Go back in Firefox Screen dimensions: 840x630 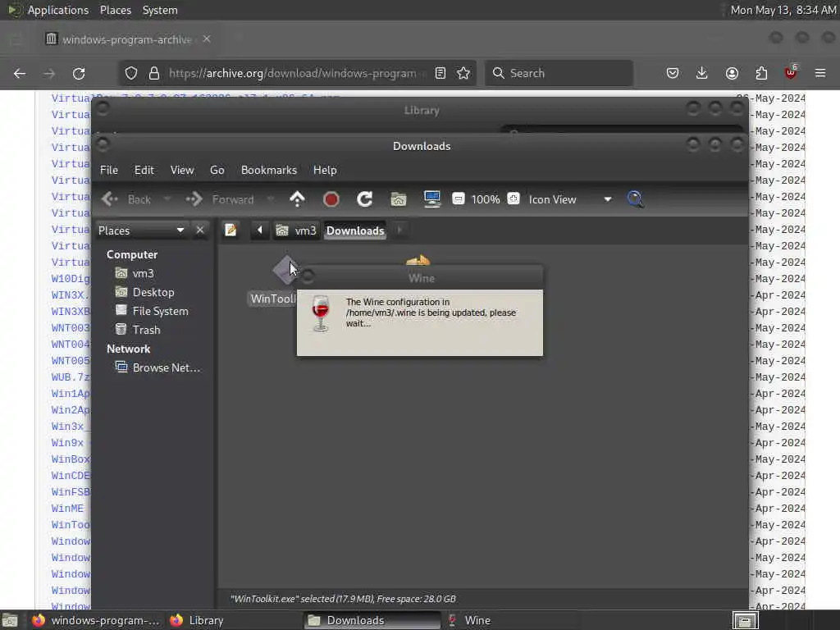pyautogui.click(x=20, y=73)
